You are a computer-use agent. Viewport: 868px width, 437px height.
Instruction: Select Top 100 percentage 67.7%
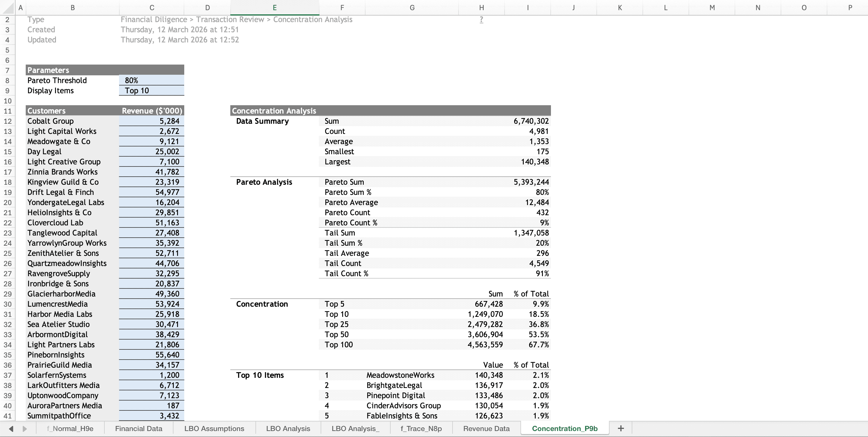528,344
